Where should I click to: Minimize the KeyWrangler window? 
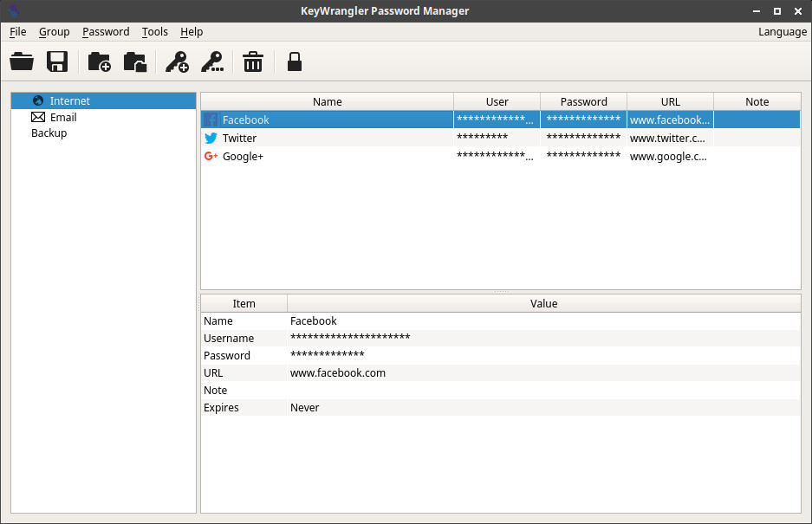pyautogui.click(x=756, y=11)
